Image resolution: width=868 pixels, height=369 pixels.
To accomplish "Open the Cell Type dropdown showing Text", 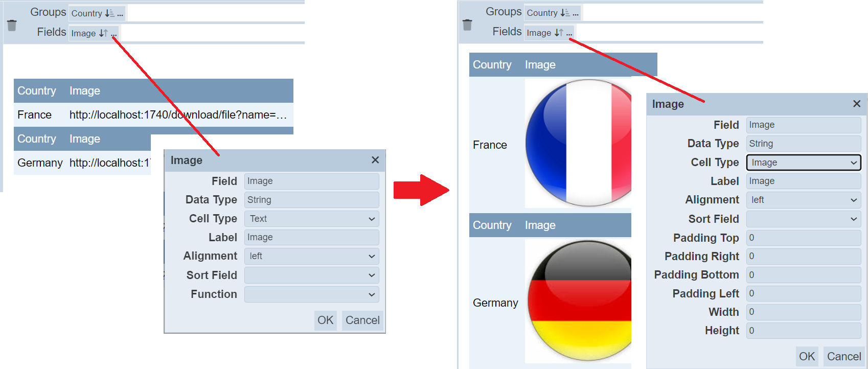I will tap(311, 219).
